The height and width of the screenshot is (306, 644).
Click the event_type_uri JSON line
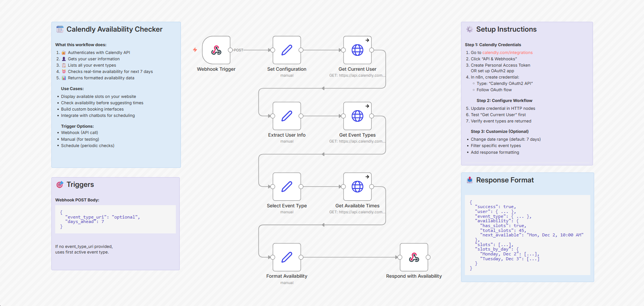pos(102,217)
